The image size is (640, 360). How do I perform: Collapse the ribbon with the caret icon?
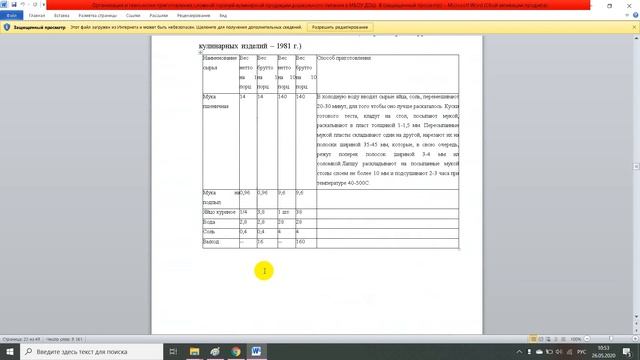click(x=627, y=15)
